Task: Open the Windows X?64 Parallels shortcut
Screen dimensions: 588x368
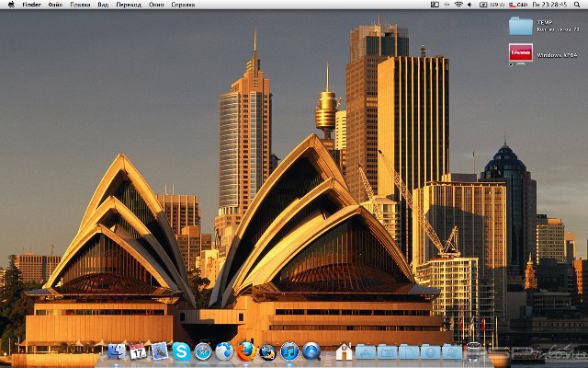Action: [x=521, y=53]
